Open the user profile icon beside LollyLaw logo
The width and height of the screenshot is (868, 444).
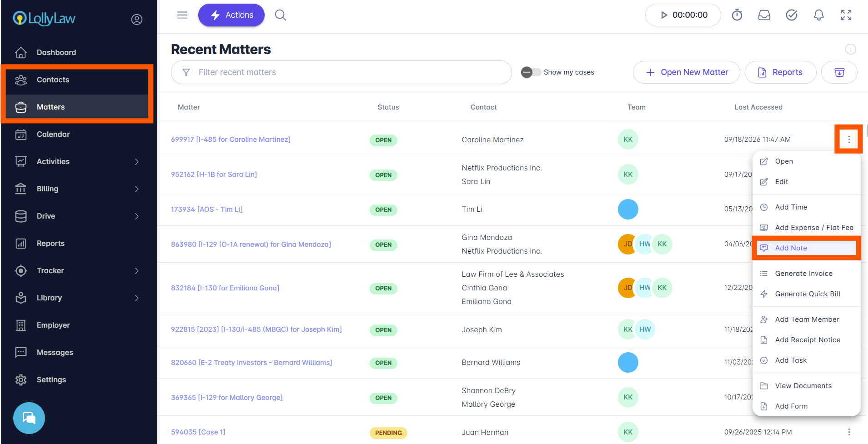137,19
